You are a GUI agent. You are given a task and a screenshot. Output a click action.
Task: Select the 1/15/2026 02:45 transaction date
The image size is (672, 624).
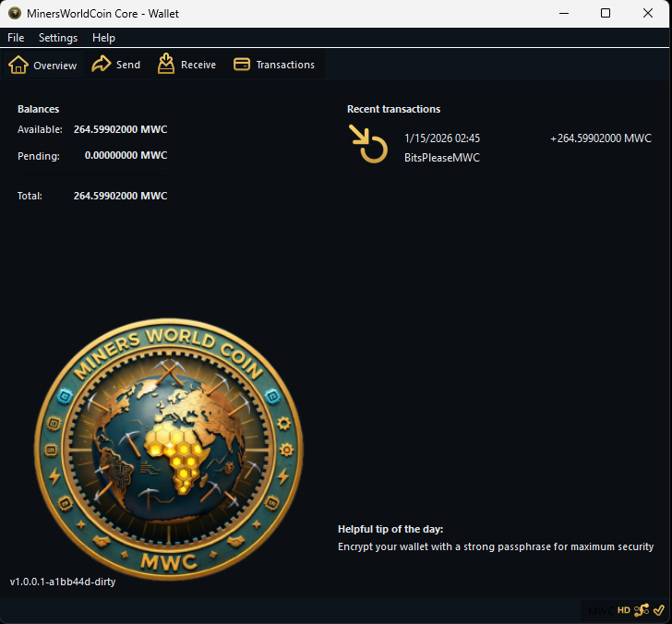click(442, 138)
